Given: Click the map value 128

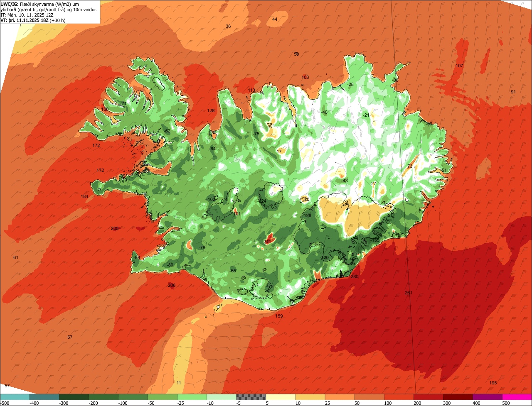Looking at the screenshot, I should pos(211,110).
